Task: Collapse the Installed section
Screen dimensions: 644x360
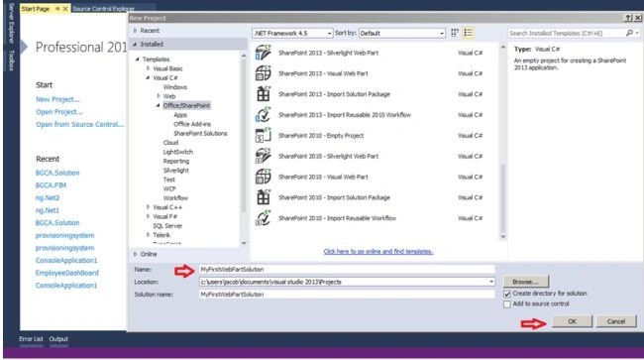Action: (x=135, y=44)
